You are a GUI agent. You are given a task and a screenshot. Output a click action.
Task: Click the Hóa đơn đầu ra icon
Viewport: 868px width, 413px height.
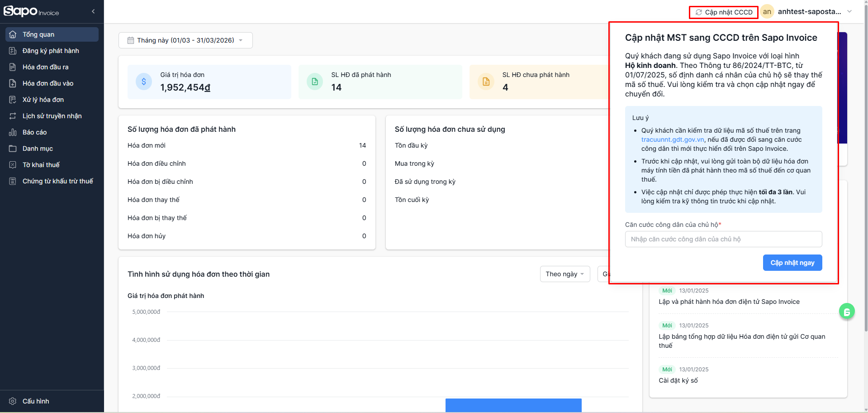point(13,67)
